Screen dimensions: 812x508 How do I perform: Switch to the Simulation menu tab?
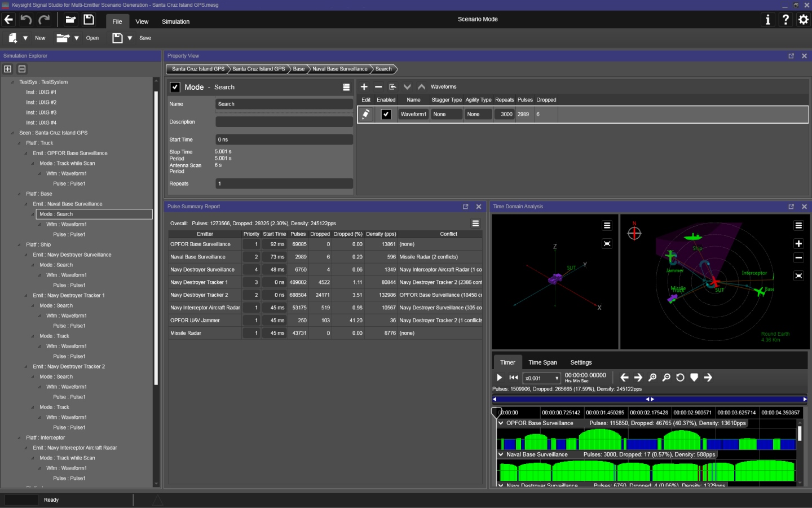click(175, 21)
